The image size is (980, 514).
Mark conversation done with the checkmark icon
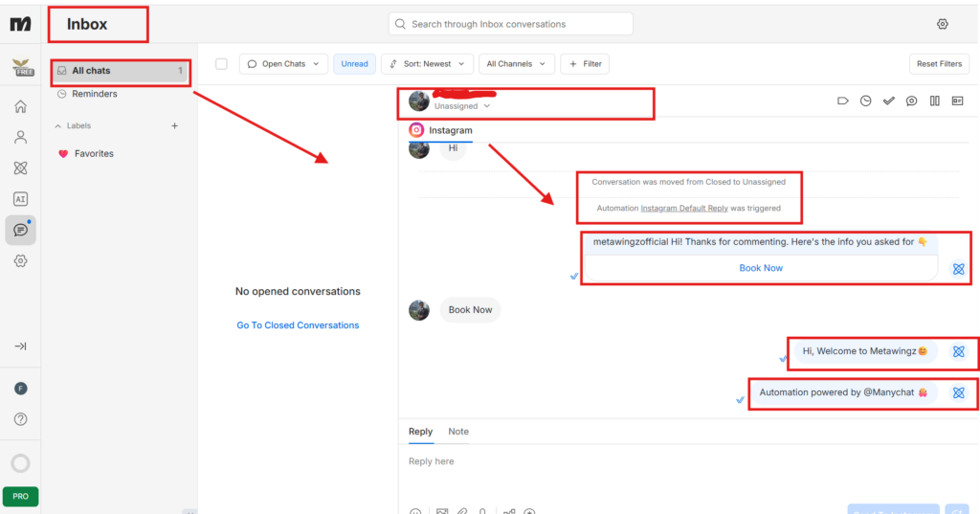(889, 101)
